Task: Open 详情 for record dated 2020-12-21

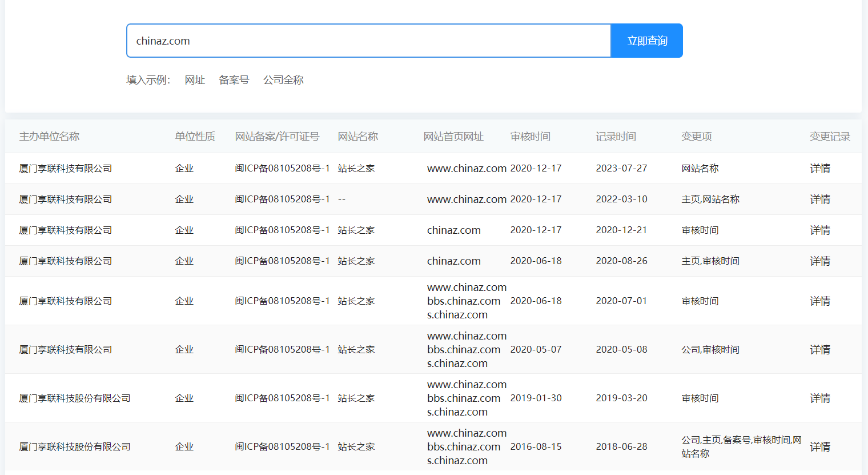Action: tap(820, 230)
